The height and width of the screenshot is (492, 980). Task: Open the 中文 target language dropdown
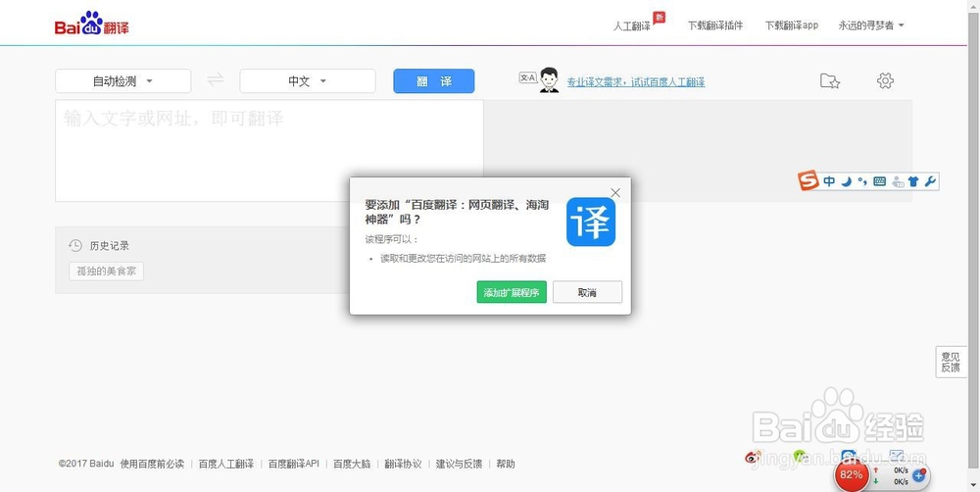(x=308, y=81)
